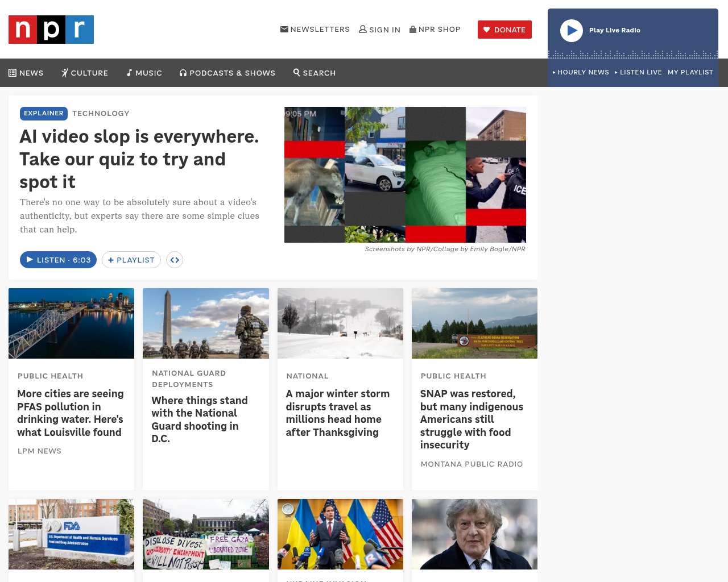This screenshot has height=582, width=728.
Task: Expand the News navigation menu
Action: (26, 73)
